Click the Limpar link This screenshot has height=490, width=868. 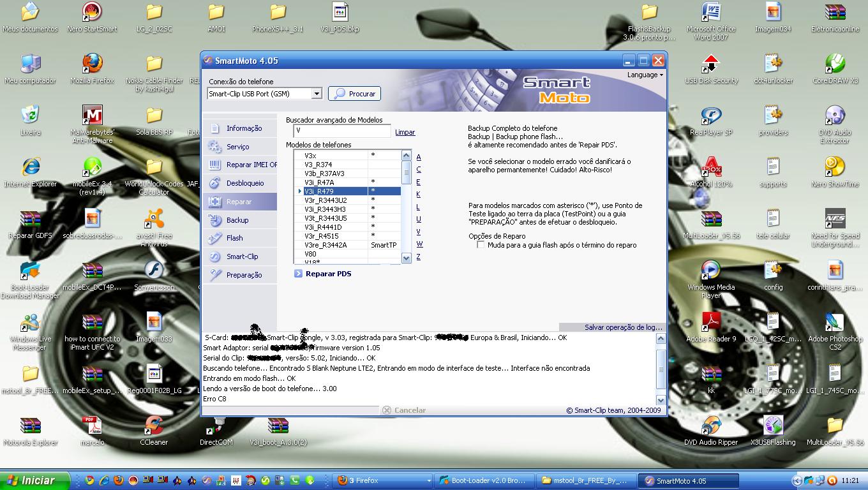(x=405, y=132)
